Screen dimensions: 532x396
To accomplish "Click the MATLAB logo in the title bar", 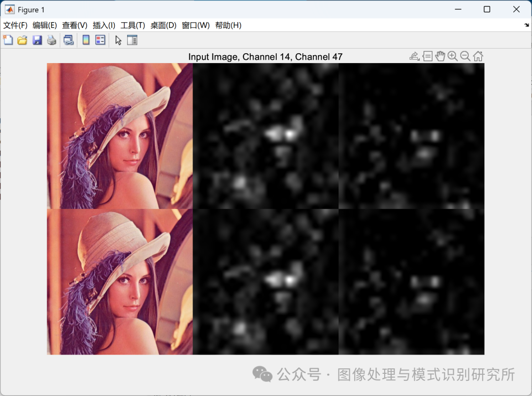I will point(9,9).
